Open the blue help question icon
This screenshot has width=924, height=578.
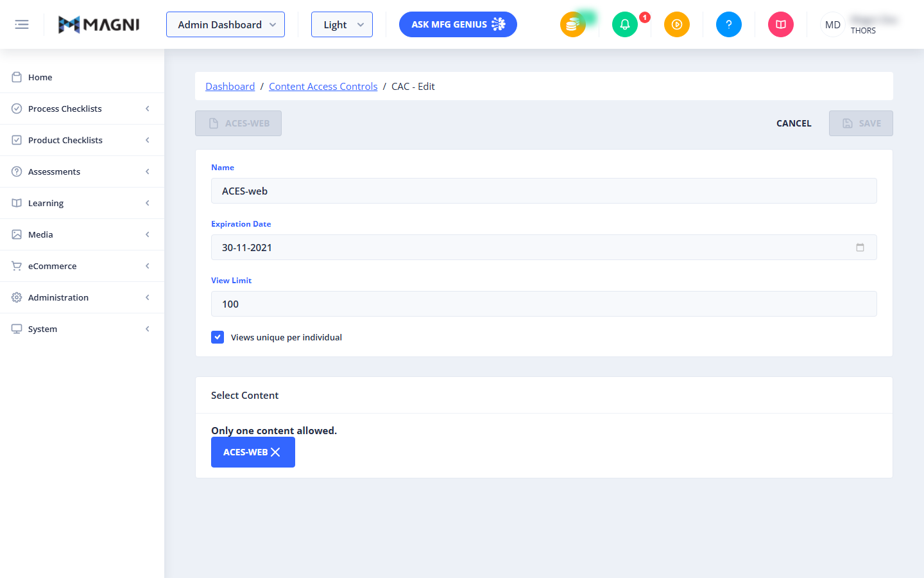point(729,24)
